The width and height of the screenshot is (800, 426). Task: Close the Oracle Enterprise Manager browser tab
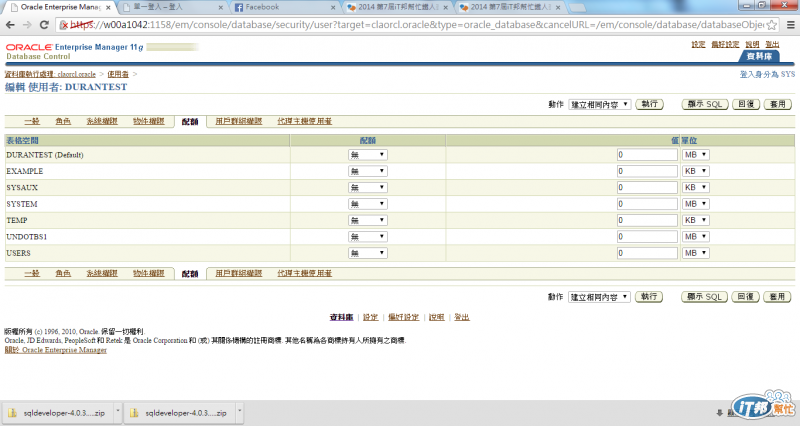[108, 8]
